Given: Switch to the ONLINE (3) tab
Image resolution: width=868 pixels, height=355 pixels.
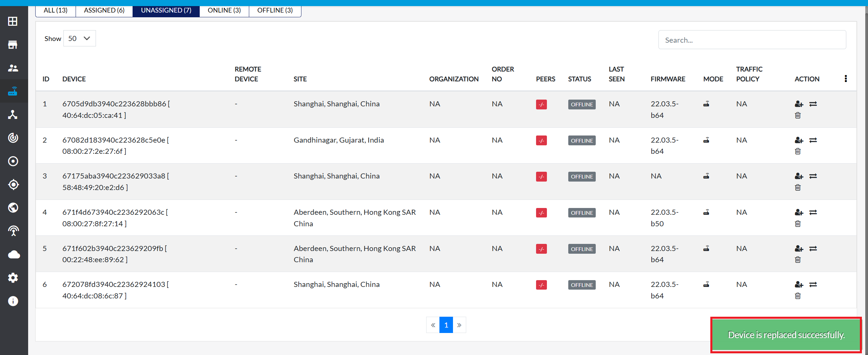Looking at the screenshot, I should pos(224,10).
